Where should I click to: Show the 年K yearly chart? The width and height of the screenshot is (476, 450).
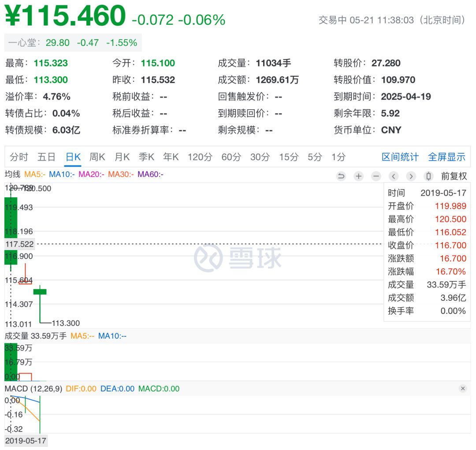[x=171, y=157]
